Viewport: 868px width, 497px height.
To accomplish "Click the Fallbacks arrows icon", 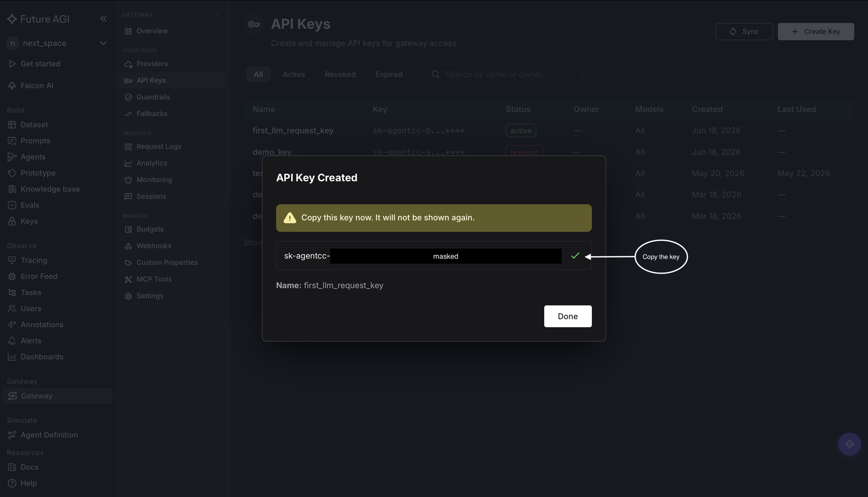I will pos(128,114).
